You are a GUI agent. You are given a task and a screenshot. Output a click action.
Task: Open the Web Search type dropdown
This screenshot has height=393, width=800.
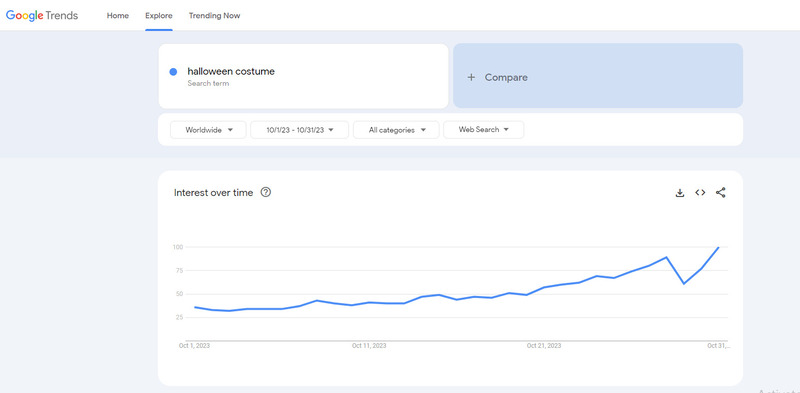[484, 130]
